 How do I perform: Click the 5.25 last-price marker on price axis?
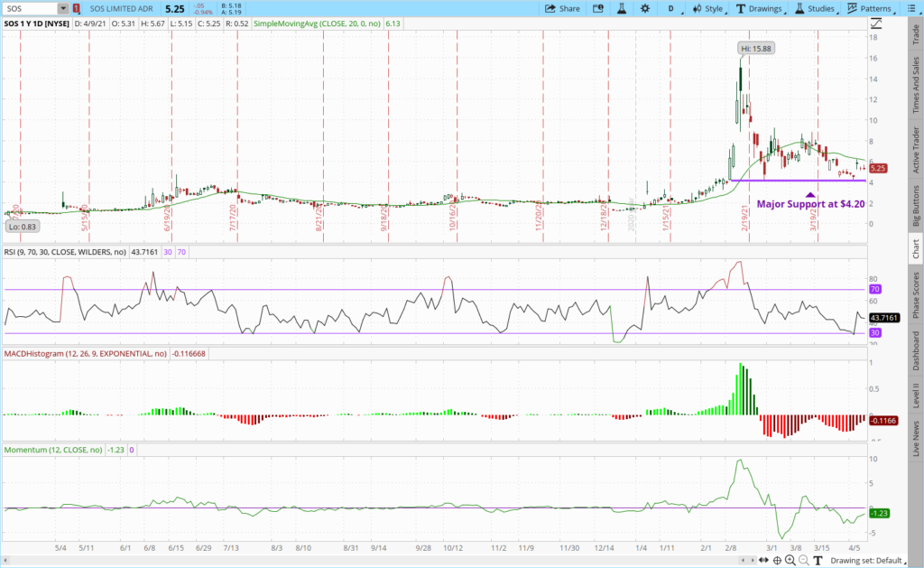tap(878, 168)
